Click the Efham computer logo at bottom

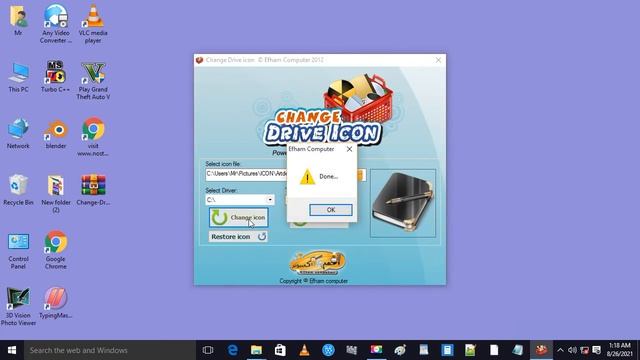[317, 262]
